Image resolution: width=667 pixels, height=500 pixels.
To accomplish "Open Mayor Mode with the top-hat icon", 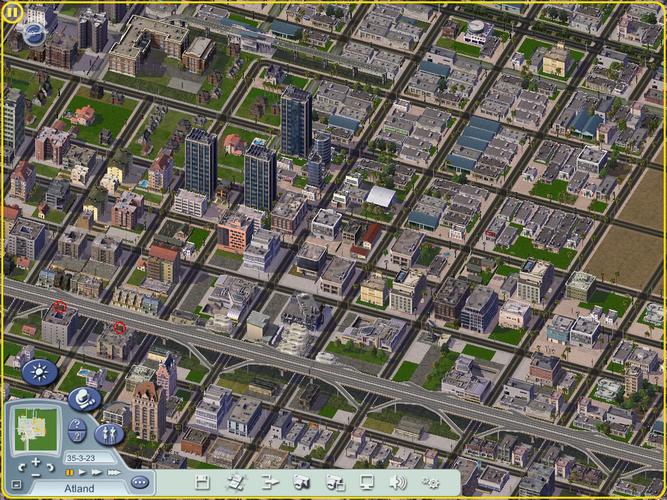I will click(84, 399).
